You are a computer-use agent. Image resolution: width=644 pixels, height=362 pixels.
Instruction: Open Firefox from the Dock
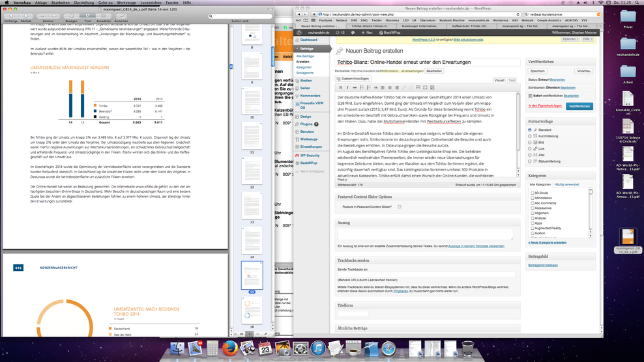pos(230,348)
